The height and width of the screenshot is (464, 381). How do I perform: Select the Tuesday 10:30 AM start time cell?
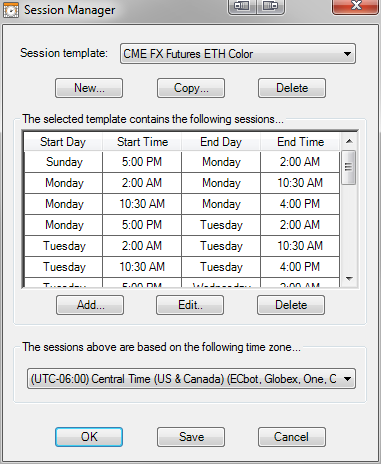142,267
